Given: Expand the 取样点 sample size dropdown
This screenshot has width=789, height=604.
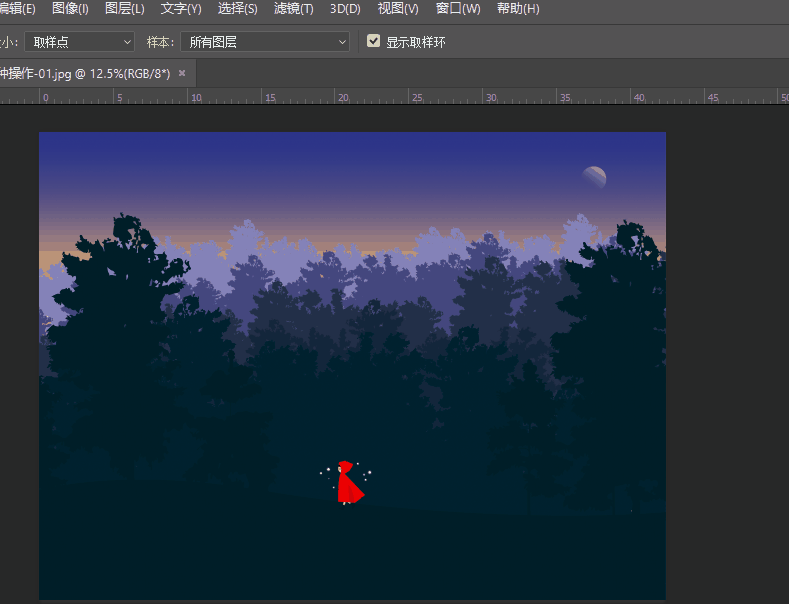Looking at the screenshot, I should pos(80,42).
